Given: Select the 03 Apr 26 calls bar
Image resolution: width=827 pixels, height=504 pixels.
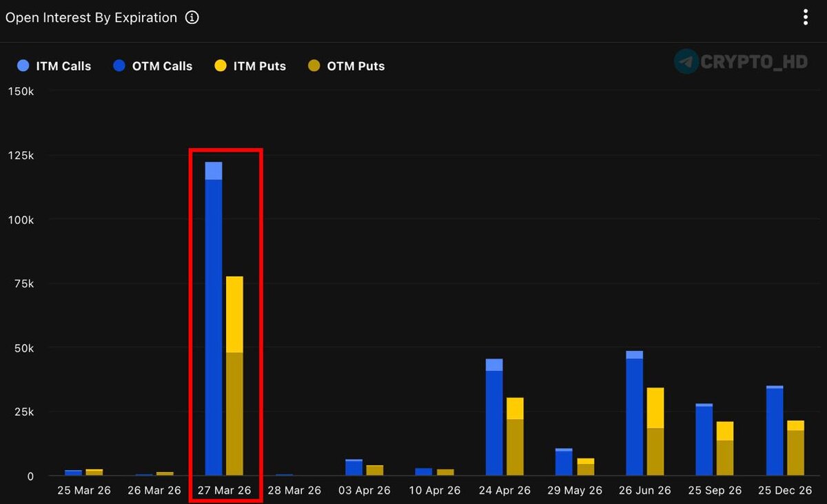Looking at the screenshot, I should click(354, 468).
